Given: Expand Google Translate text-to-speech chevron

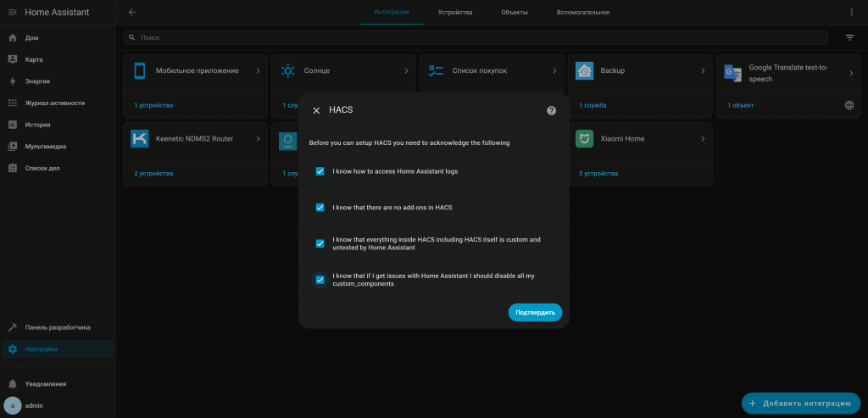Looking at the screenshot, I should click(851, 73).
